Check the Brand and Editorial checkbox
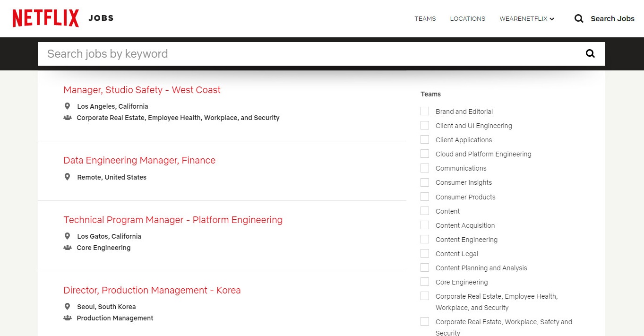This screenshot has height=336, width=644. point(425,112)
